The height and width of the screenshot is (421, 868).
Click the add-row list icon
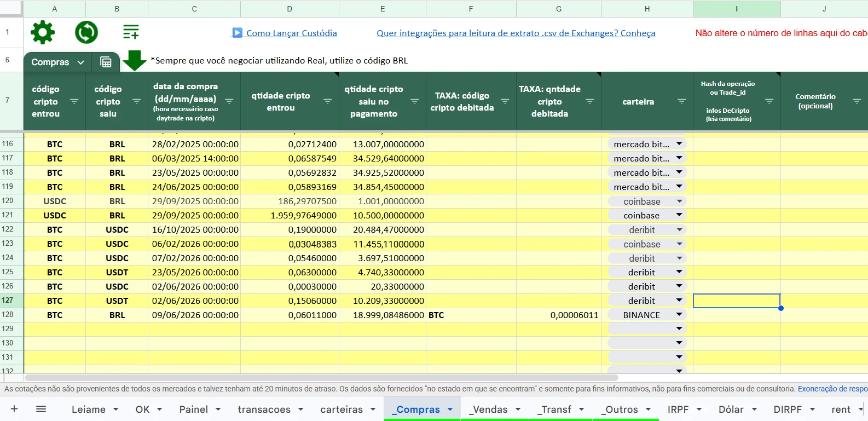pyautogui.click(x=131, y=32)
